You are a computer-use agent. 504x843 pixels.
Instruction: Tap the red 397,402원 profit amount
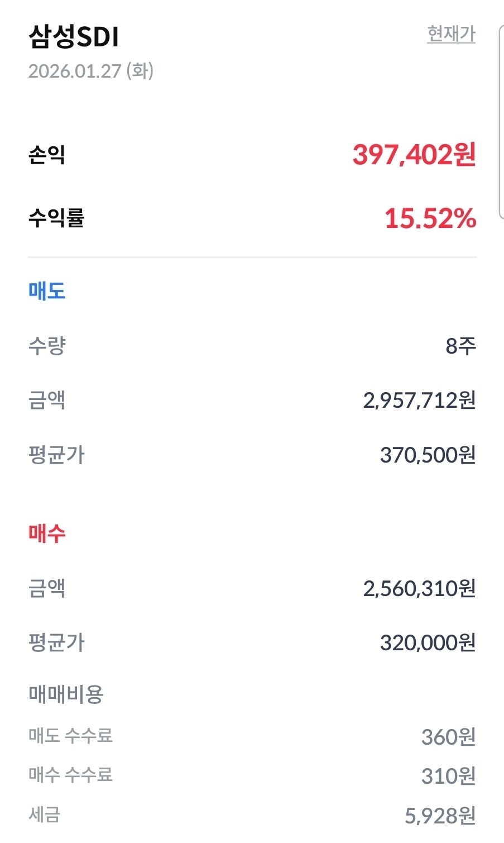[414, 155]
